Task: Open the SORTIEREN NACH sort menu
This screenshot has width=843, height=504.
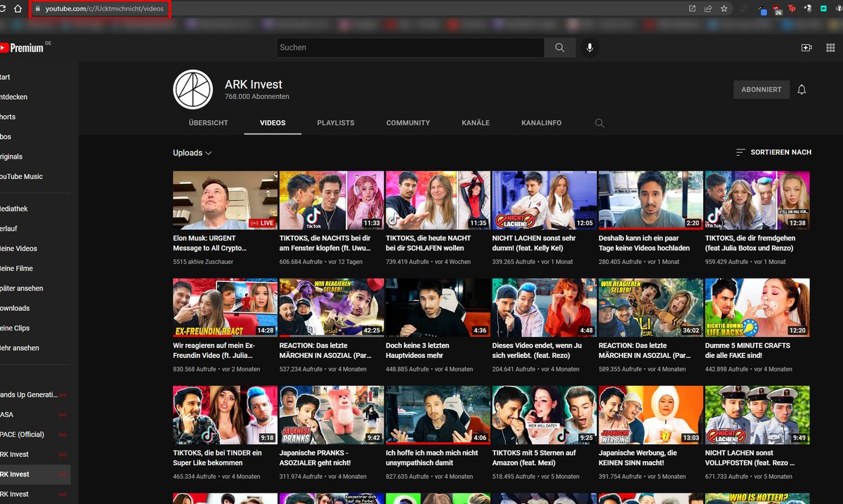Action: click(x=773, y=152)
